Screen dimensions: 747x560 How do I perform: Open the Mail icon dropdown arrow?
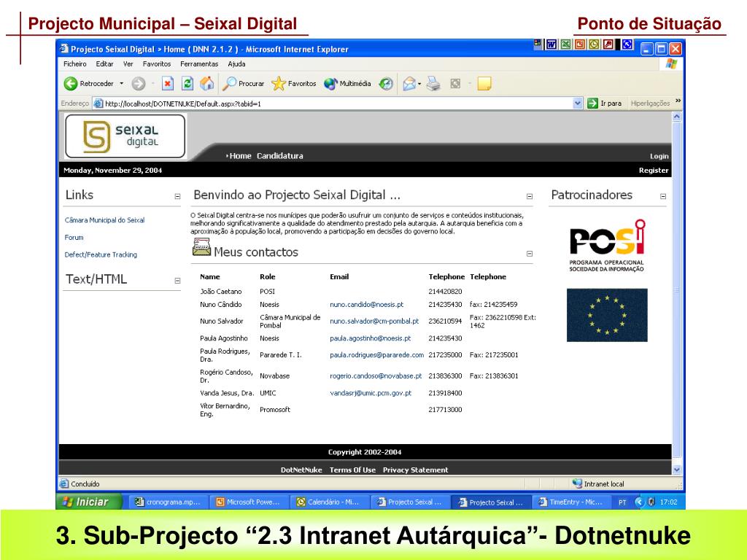point(419,84)
